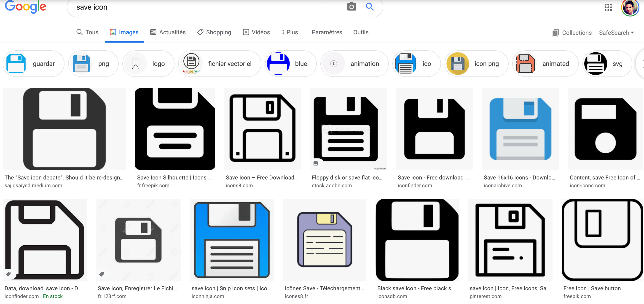Open the pinterest outlined save icon image
644x304 pixels.
click(510, 240)
